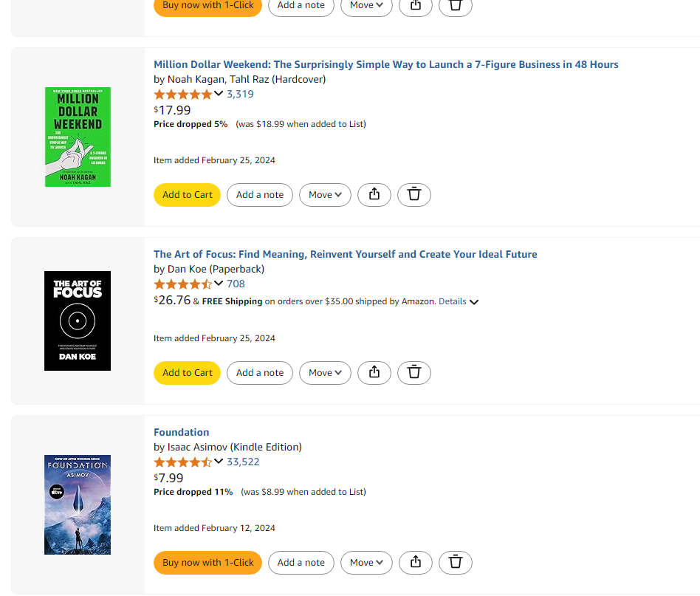This screenshot has height=596, width=700.
Task: Share the Foundation Kindle book
Action: (416, 563)
